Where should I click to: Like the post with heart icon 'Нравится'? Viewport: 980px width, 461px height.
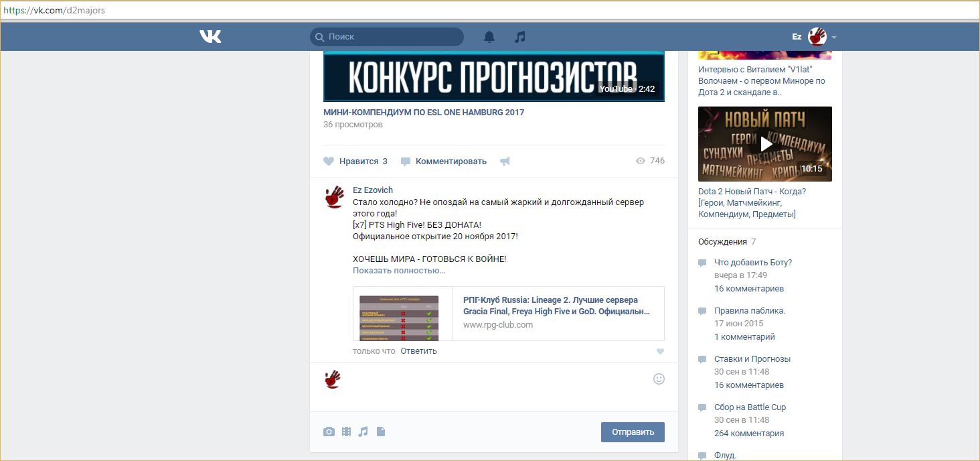click(329, 161)
